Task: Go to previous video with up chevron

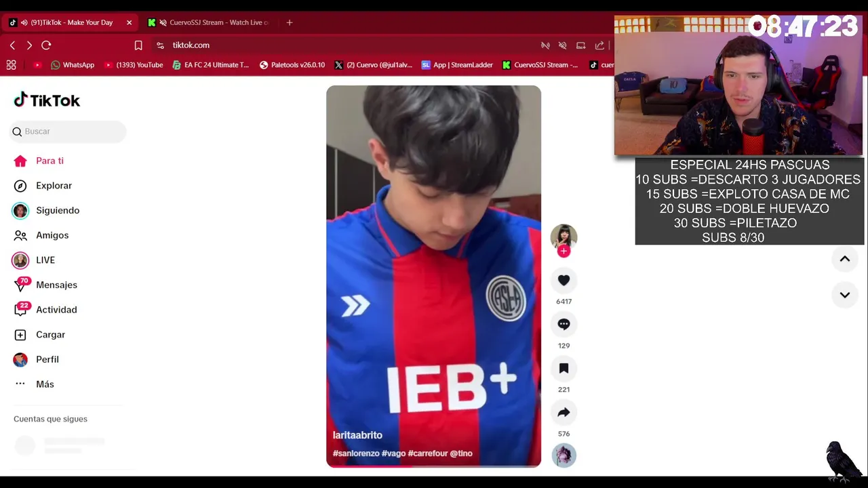Action: tap(845, 259)
